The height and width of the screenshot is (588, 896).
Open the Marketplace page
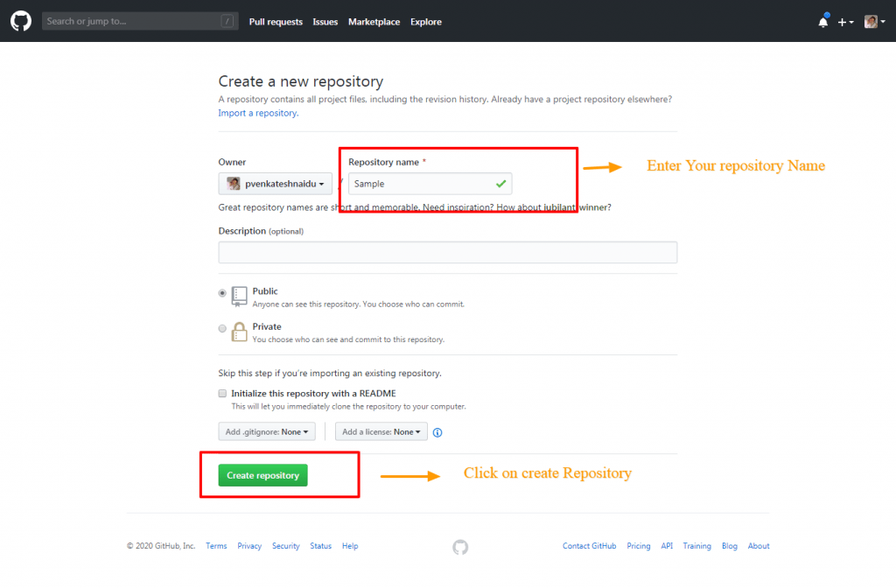click(374, 21)
